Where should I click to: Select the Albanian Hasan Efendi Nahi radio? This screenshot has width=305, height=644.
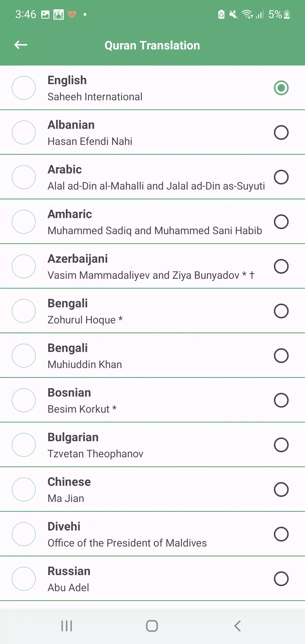pos(281,132)
